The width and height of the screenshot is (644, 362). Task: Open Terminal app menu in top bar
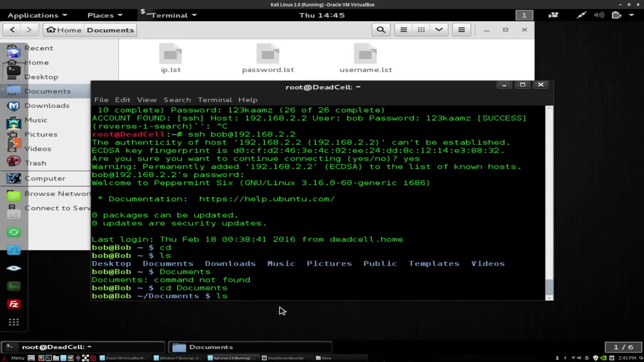[x=169, y=15]
